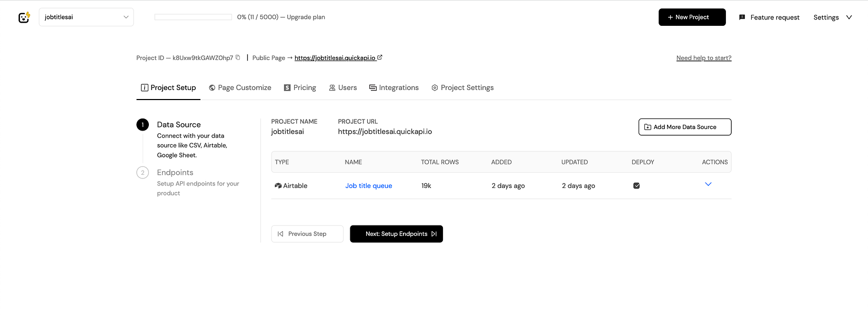Click the Add More Data Source button

point(684,127)
